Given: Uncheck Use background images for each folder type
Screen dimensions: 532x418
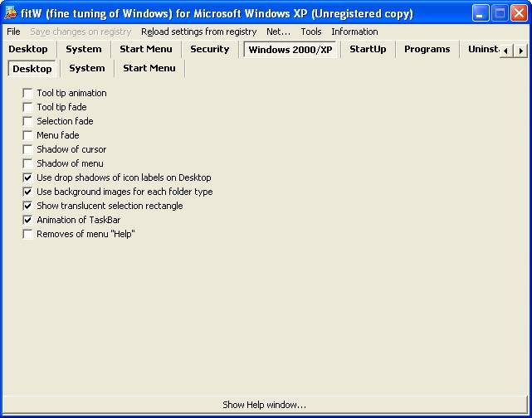Looking at the screenshot, I should coord(27,192).
